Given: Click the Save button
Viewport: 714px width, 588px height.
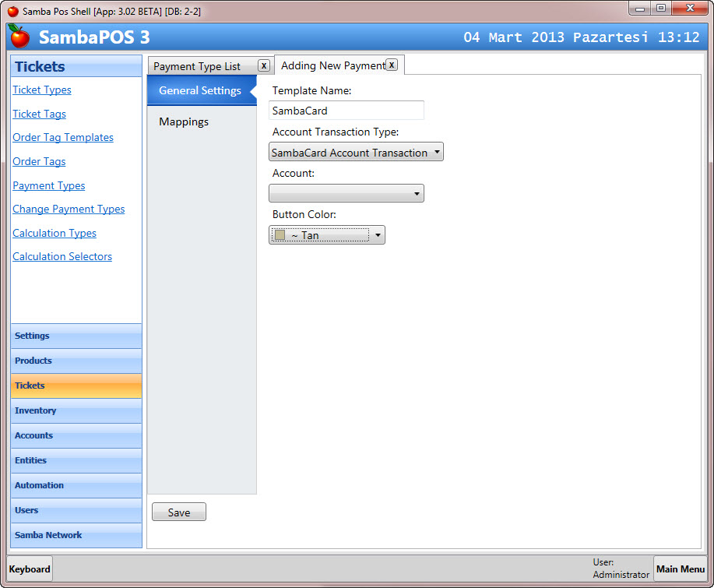Looking at the screenshot, I should tap(179, 512).
